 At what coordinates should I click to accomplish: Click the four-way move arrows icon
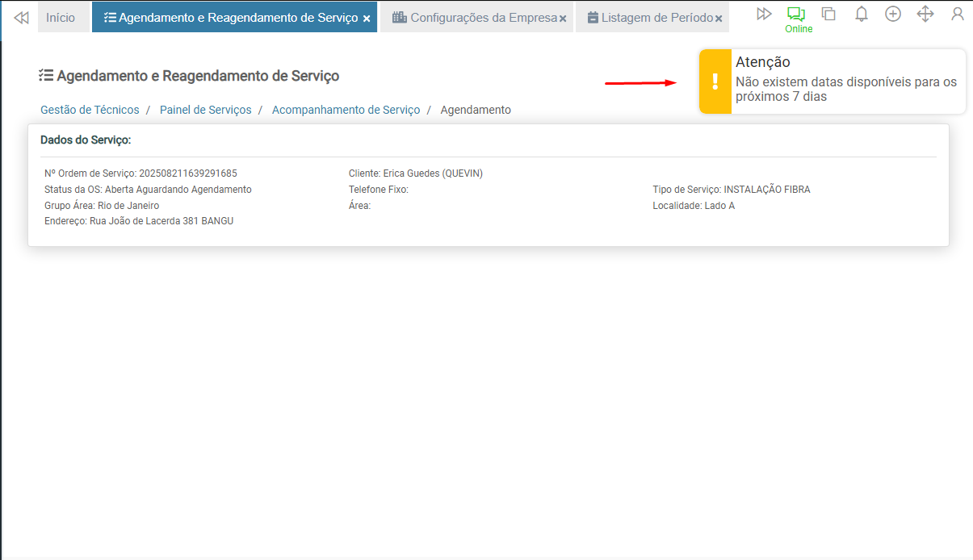coord(925,14)
